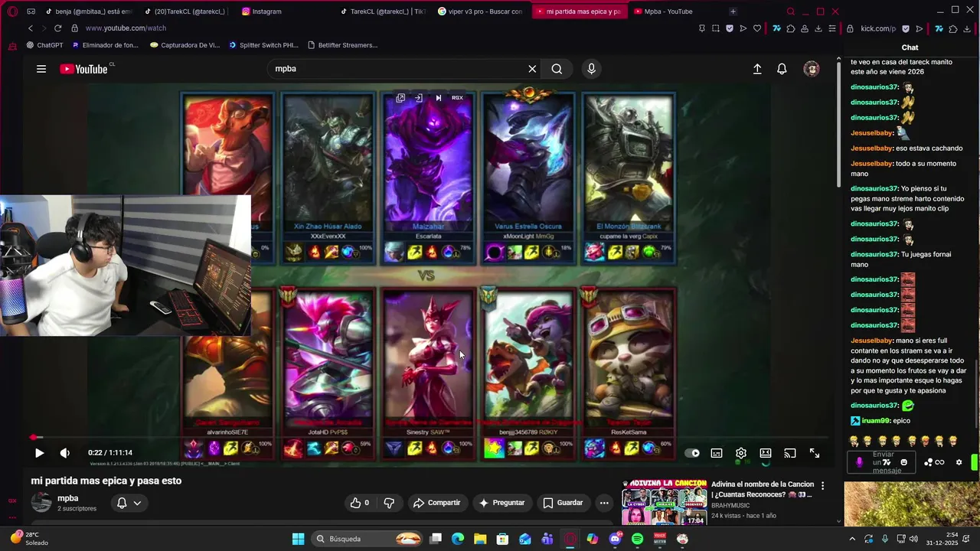Open the 'Adivina el nombre de la Cancion' title
The image size is (980, 551).
[x=763, y=489]
